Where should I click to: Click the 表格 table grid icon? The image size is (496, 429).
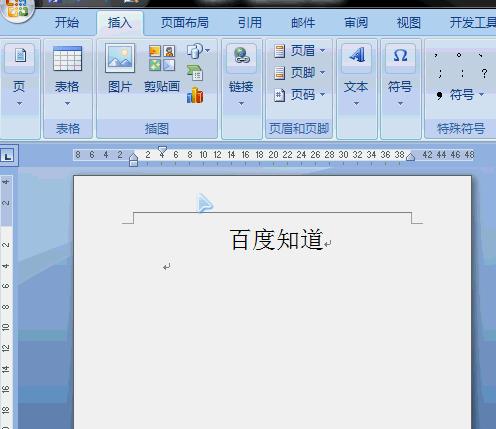[67, 59]
